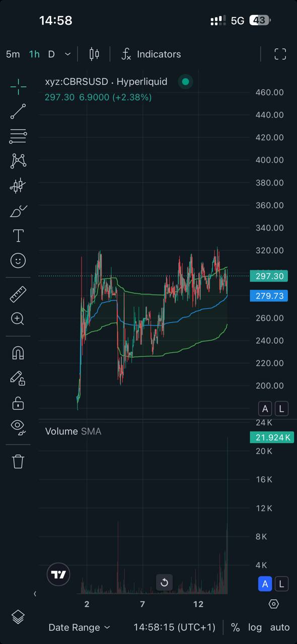Click the date label 7 on time axis
297x644 pixels.
pos(142,604)
